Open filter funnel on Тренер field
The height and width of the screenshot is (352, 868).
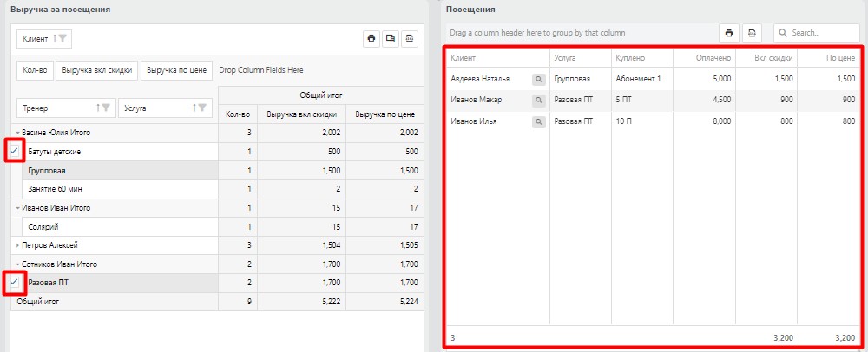(106, 108)
